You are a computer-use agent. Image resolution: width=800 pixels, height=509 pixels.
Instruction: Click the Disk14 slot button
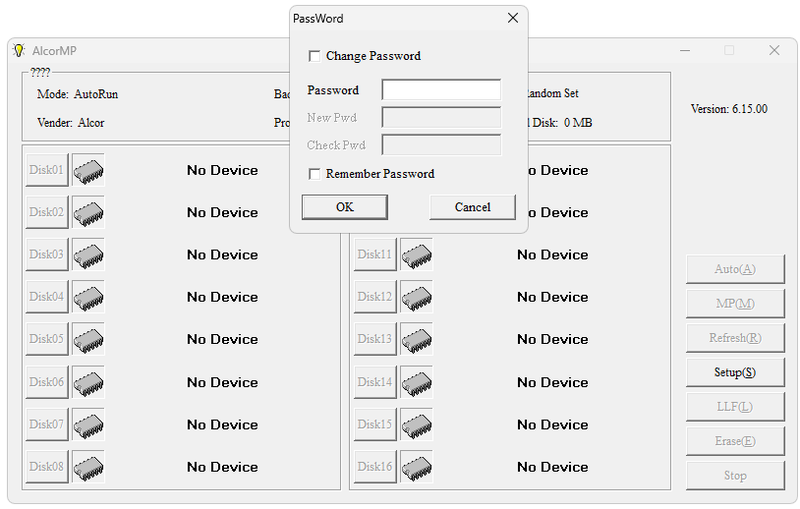[375, 382]
